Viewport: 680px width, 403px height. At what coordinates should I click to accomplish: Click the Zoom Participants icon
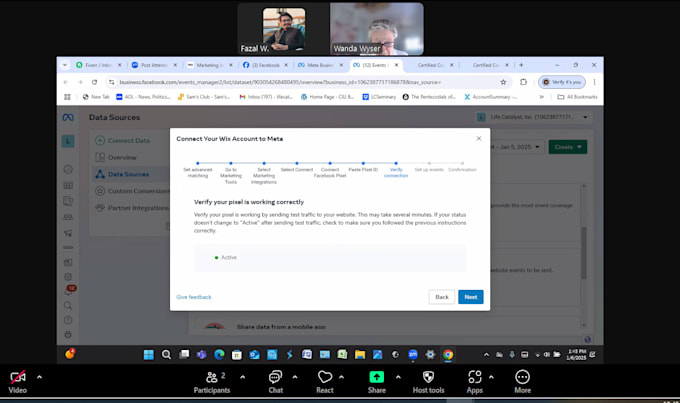[212, 377]
